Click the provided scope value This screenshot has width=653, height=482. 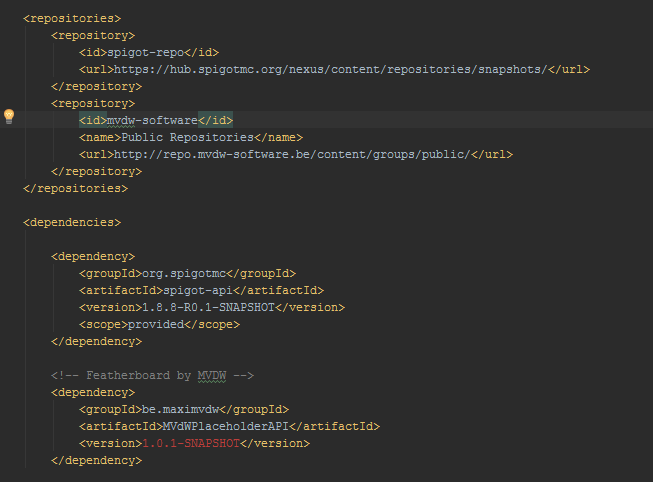pos(156,325)
